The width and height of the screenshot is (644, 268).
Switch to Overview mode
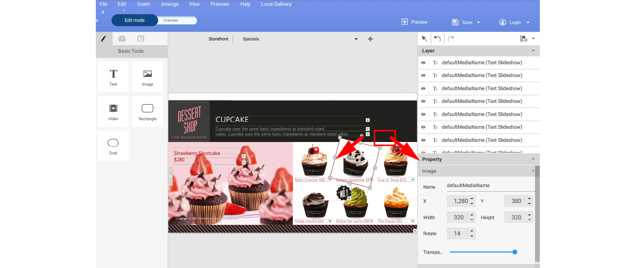pyautogui.click(x=171, y=20)
